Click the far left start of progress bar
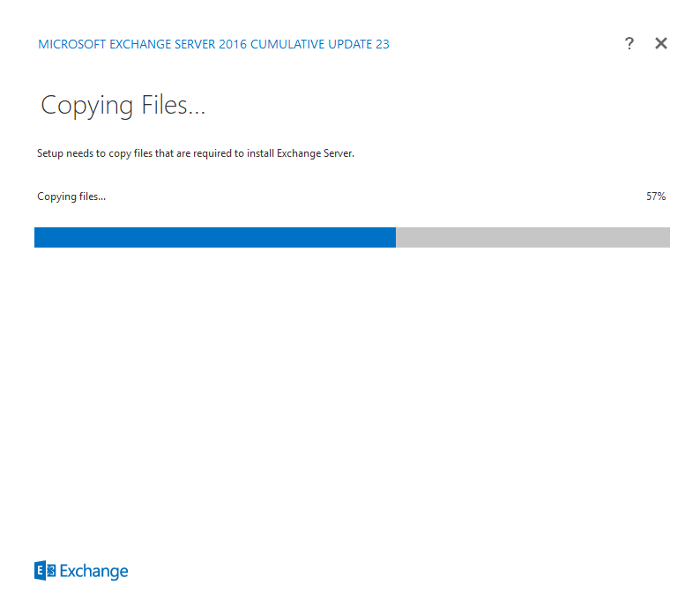The width and height of the screenshot is (700, 615). point(37,237)
